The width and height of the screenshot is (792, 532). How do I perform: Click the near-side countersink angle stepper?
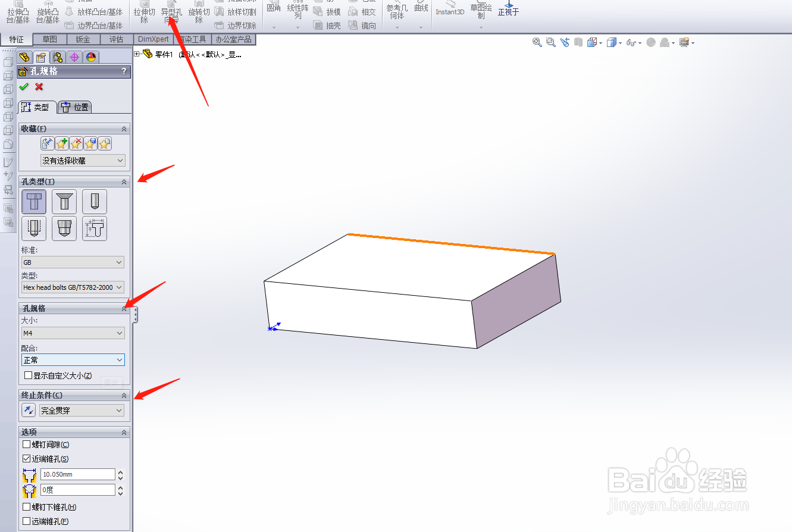pos(121,490)
